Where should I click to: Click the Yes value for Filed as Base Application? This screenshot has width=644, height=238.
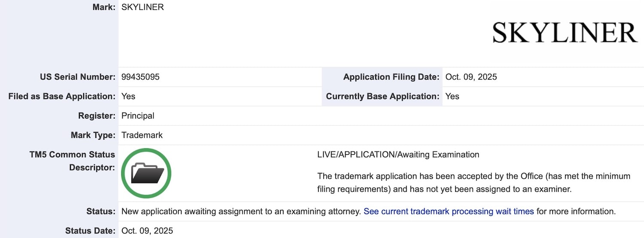click(x=128, y=96)
